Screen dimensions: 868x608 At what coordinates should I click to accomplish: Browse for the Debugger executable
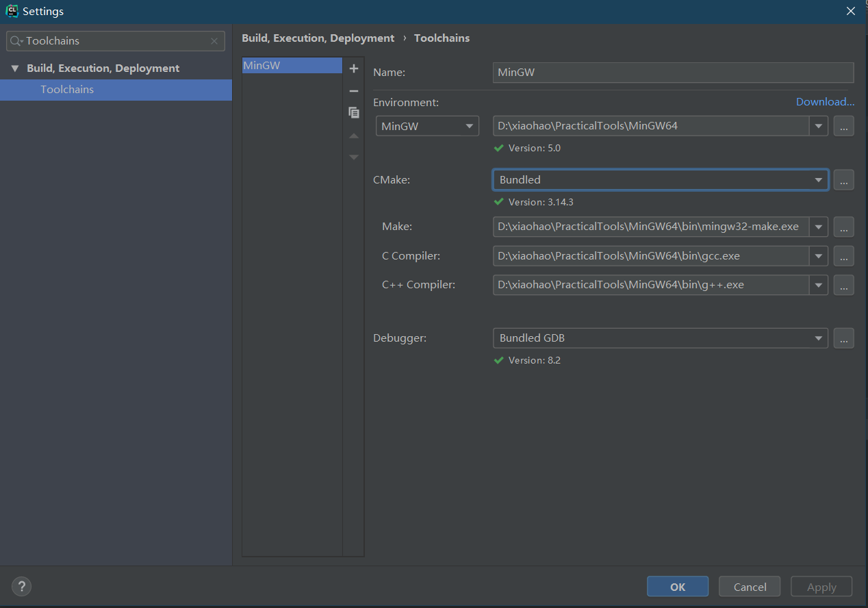coord(843,338)
